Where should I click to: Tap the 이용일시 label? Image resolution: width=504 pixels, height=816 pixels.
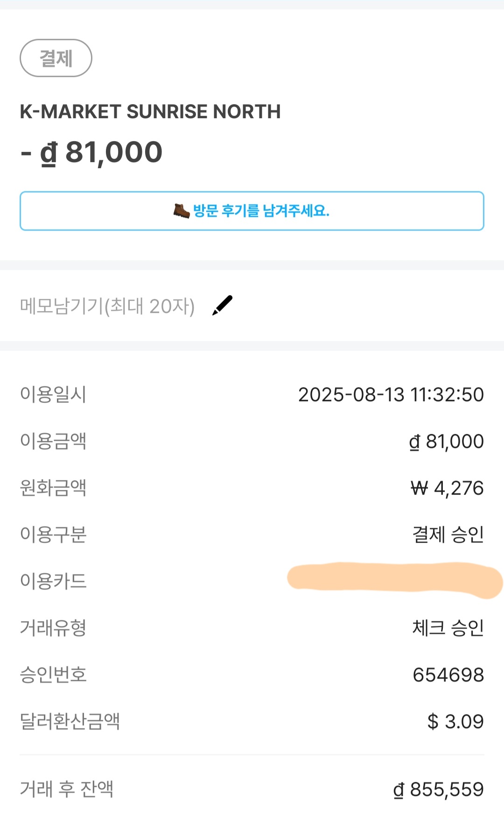53,395
